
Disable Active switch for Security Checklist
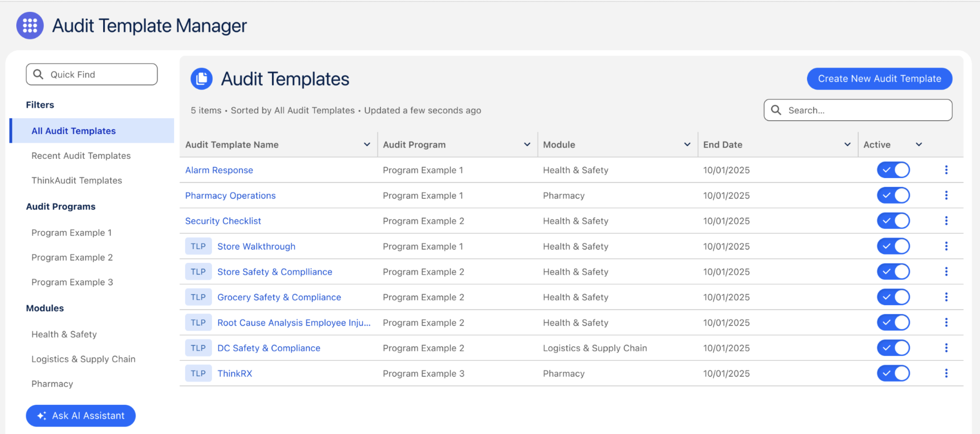tap(893, 221)
